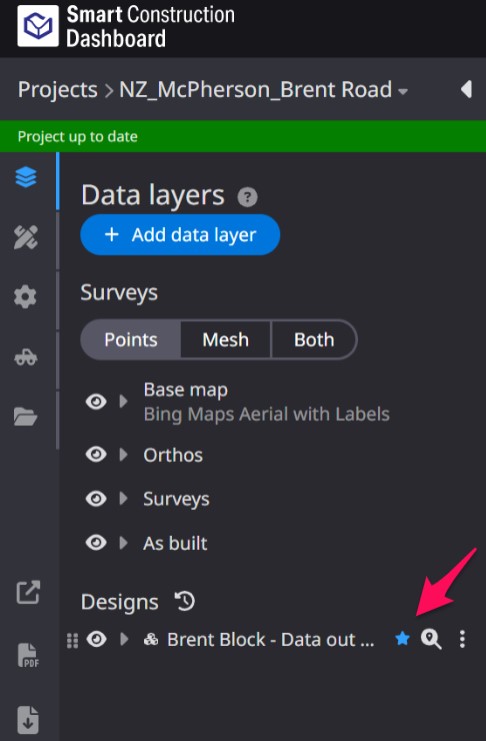The image size is (486, 741).
Task: Open the files folder sidebar icon
Action: [26, 416]
